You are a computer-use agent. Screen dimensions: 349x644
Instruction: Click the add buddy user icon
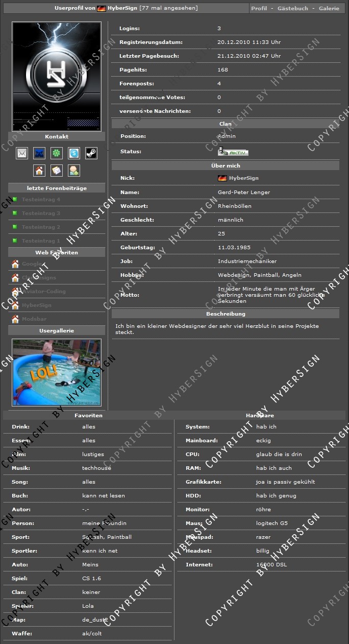(74, 170)
